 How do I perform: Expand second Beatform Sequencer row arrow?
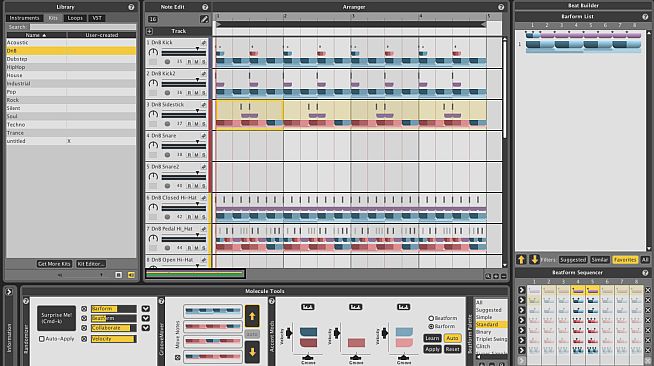pos(521,300)
